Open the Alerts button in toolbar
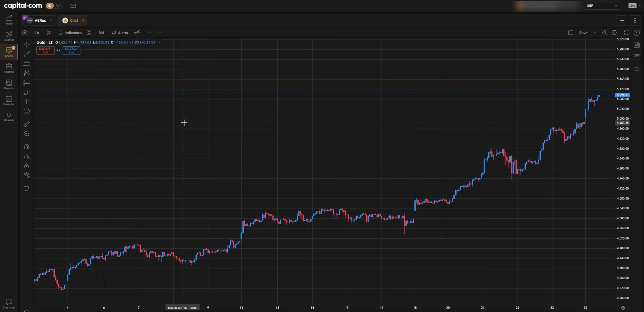Image resolution: width=644 pixels, height=312 pixels. [x=120, y=33]
